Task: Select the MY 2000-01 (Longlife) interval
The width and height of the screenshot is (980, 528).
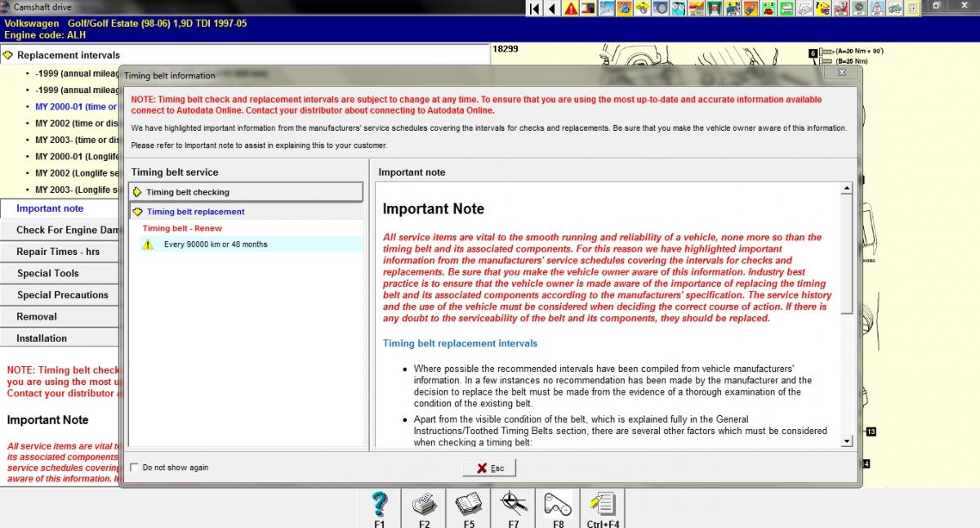Action: (76, 156)
